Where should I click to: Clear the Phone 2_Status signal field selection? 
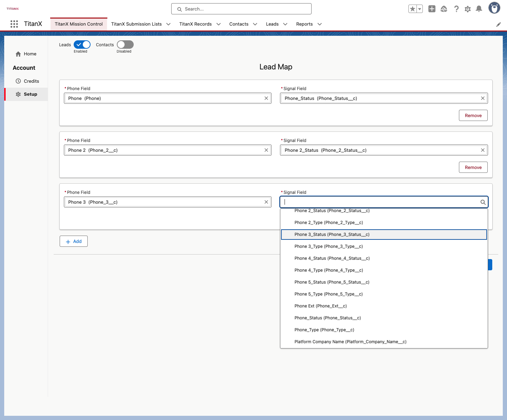(483, 150)
